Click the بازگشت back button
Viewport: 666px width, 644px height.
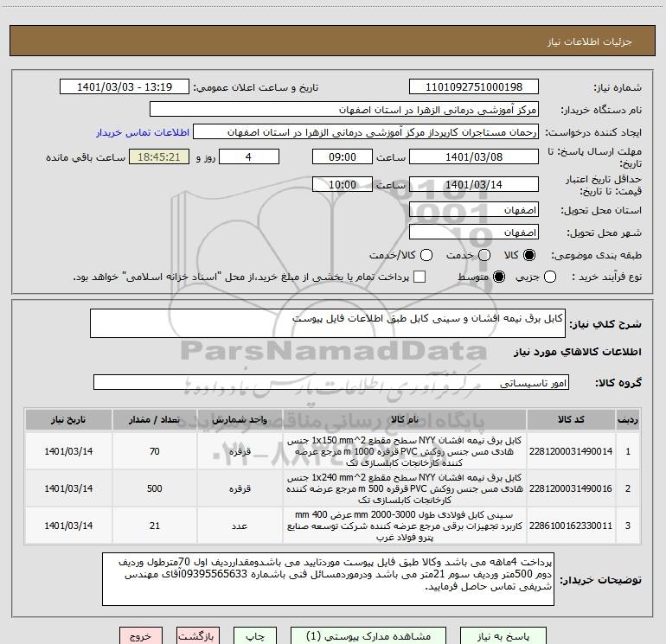point(198,636)
